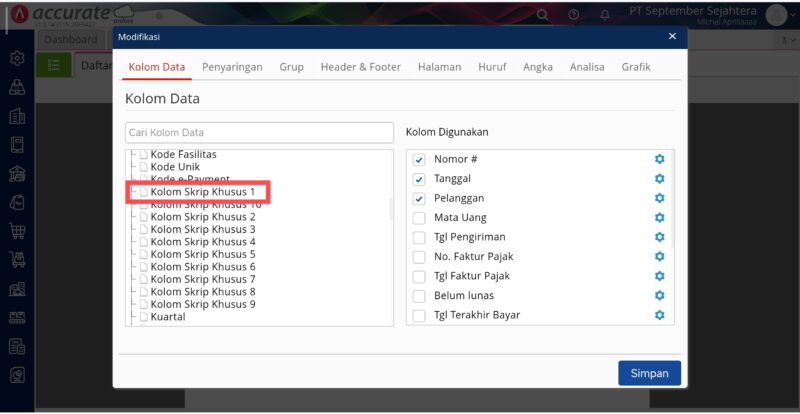Click the Simpan button
This screenshot has height=414, width=800.
pos(649,373)
